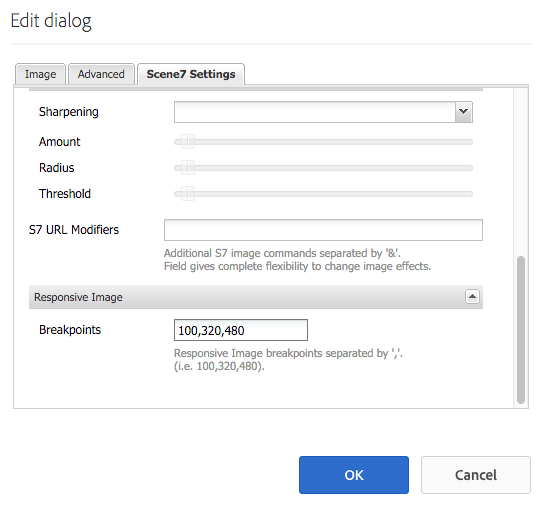Image resolution: width=544 pixels, height=508 pixels.
Task: Click the Sharpening label
Action: pos(69,112)
